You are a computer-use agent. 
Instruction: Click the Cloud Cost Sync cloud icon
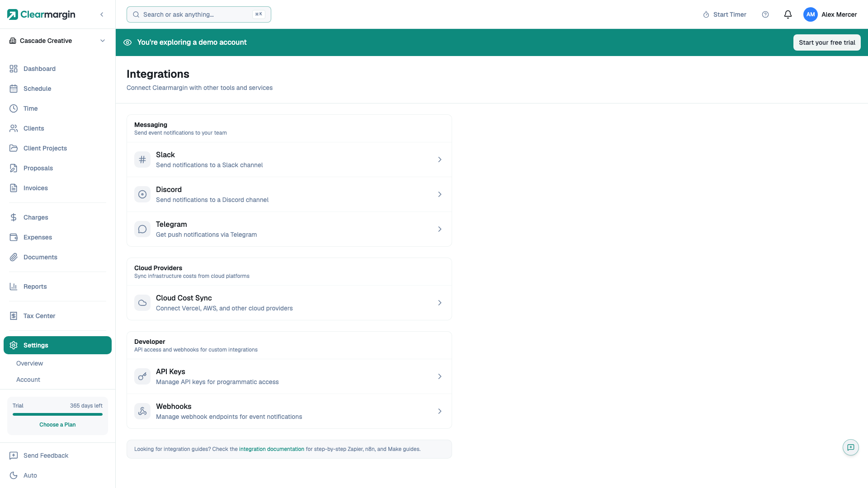click(142, 303)
